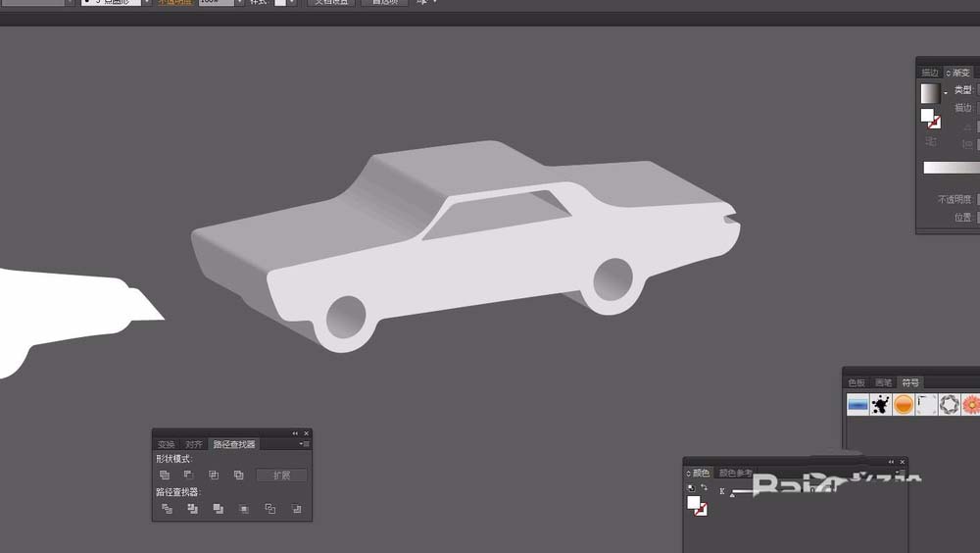Switch to the 描边 (Stroke) tab

930,73
